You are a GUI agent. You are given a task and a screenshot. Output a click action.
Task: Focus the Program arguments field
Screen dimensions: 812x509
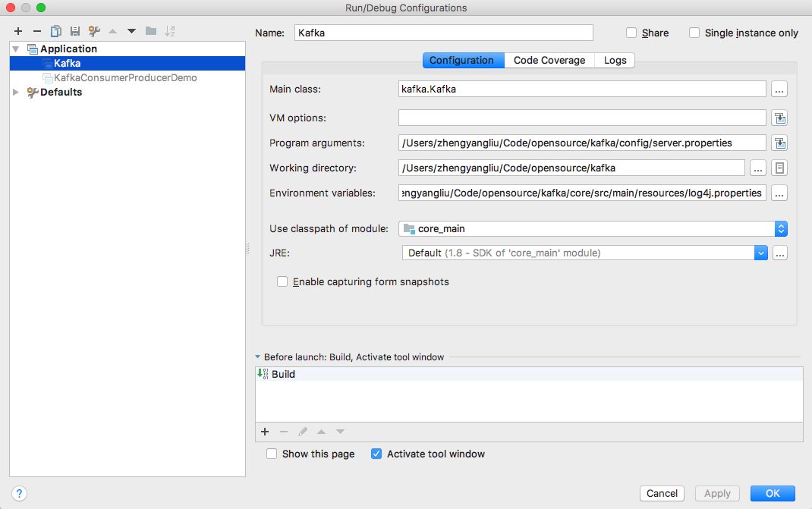click(582, 143)
